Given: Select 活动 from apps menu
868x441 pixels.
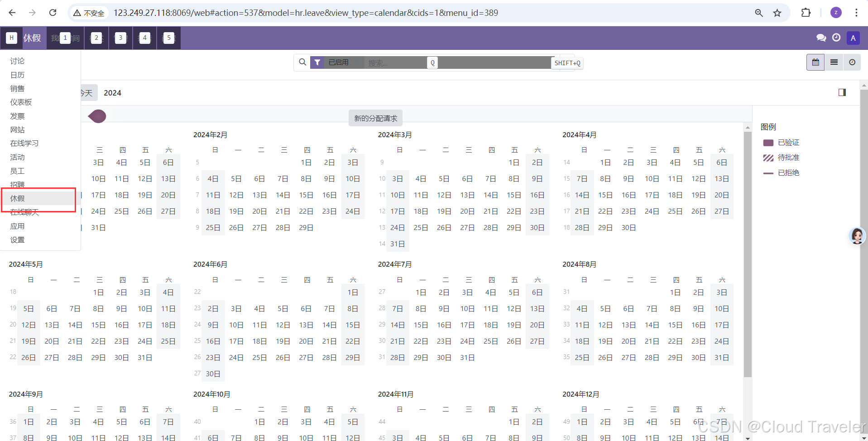Looking at the screenshot, I should pos(17,157).
